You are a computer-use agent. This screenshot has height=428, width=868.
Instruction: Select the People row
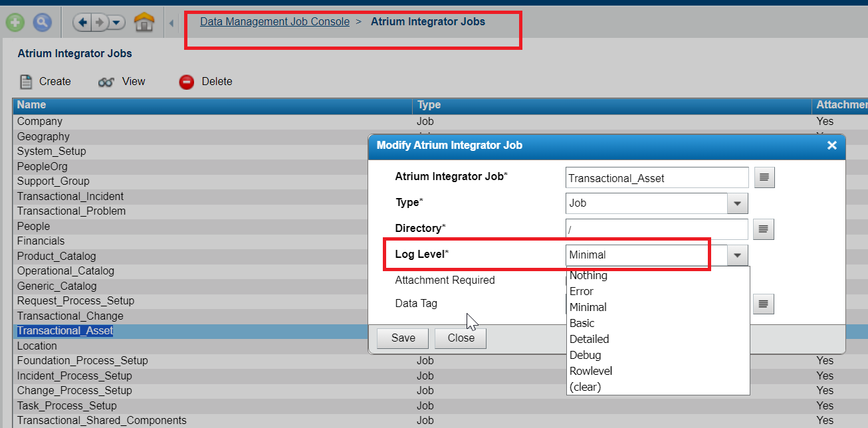(191, 226)
